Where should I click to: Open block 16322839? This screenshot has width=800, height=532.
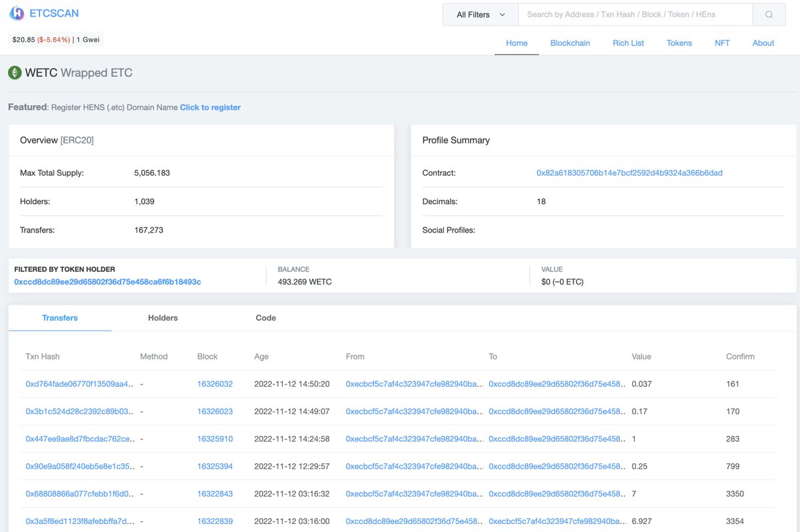215,521
